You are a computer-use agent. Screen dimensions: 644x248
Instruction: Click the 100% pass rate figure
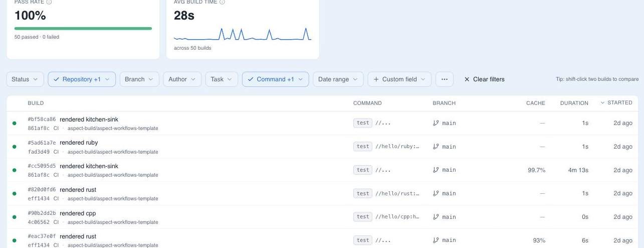pyautogui.click(x=30, y=16)
